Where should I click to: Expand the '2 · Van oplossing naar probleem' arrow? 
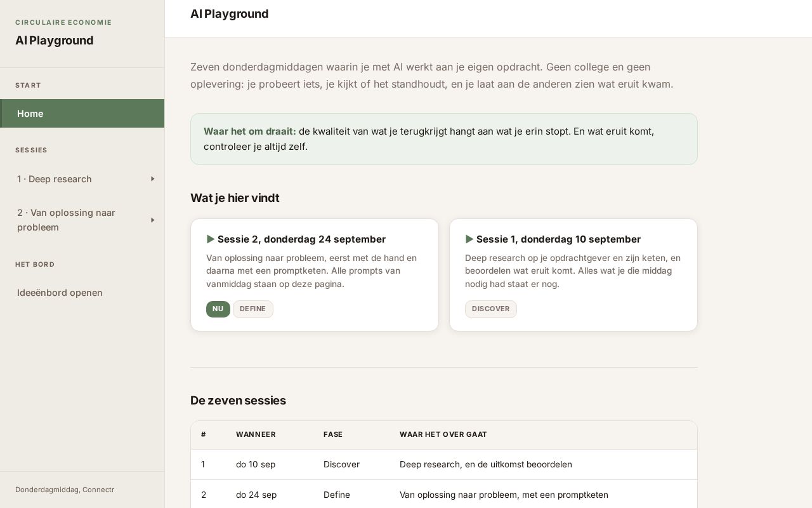pyautogui.click(x=152, y=220)
